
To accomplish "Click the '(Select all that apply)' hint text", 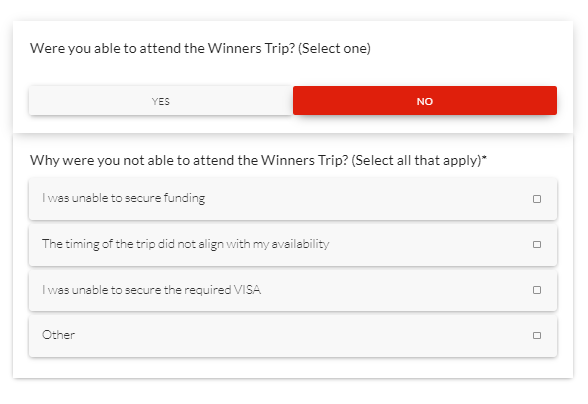I will (x=416, y=161).
